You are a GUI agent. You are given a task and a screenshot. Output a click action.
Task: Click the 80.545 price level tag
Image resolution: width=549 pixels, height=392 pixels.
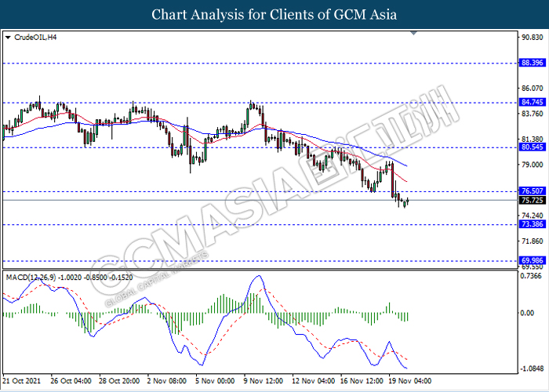click(x=530, y=147)
